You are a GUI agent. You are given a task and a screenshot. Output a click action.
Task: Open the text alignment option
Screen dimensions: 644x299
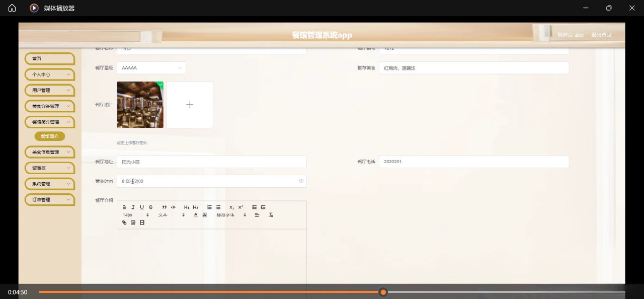(257, 215)
